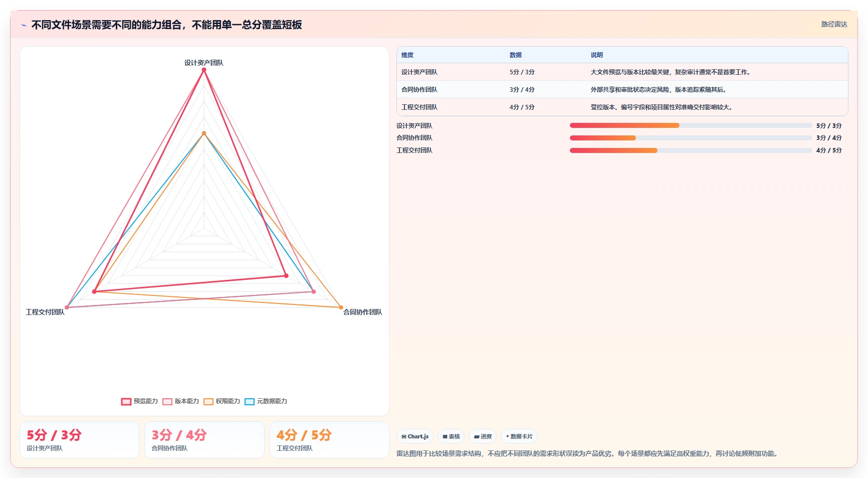Click the 维度 column header

[407, 55]
